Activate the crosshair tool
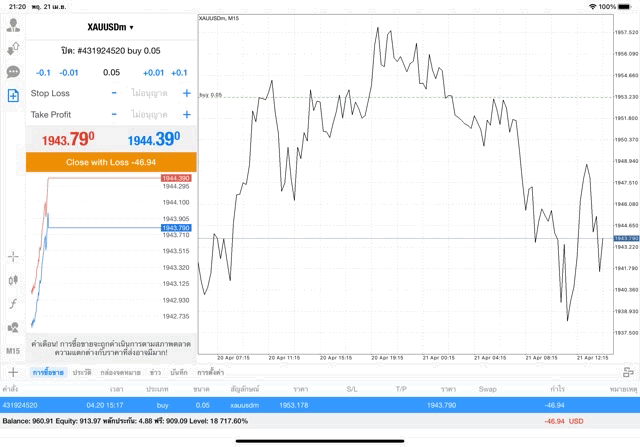This screenshot has height=447, width=640. (13, 257)
